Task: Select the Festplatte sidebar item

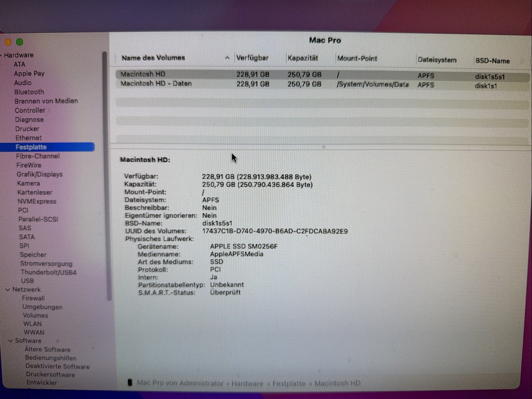Action: [47, 147]
